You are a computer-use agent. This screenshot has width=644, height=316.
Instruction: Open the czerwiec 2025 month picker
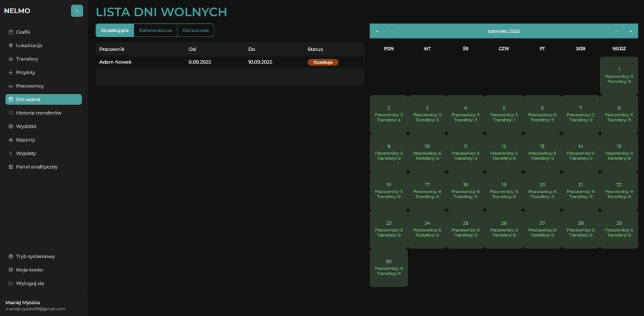pyautogui.click(x=504, y=31)
